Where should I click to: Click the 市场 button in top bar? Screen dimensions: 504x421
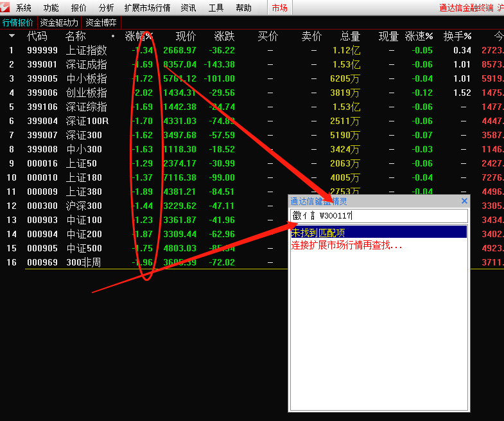pos(280,8)
